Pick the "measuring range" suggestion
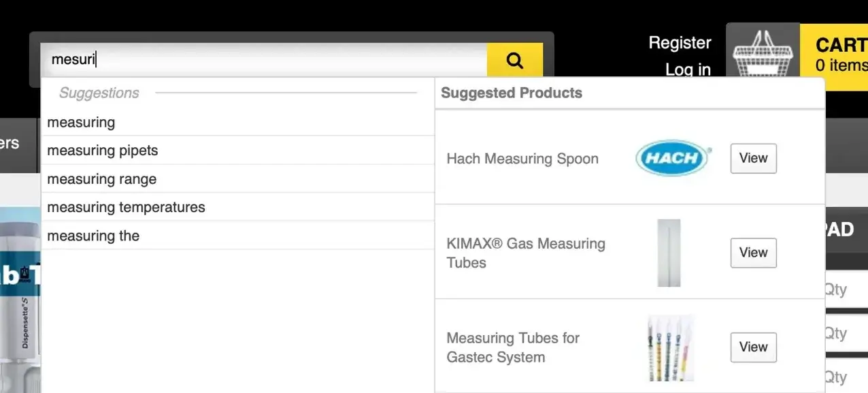Viewport: 868px width, 393px height. coord(101,179)
